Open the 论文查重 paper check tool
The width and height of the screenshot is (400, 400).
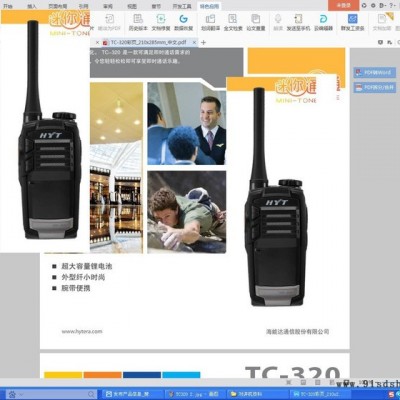[x=256, y=22]
